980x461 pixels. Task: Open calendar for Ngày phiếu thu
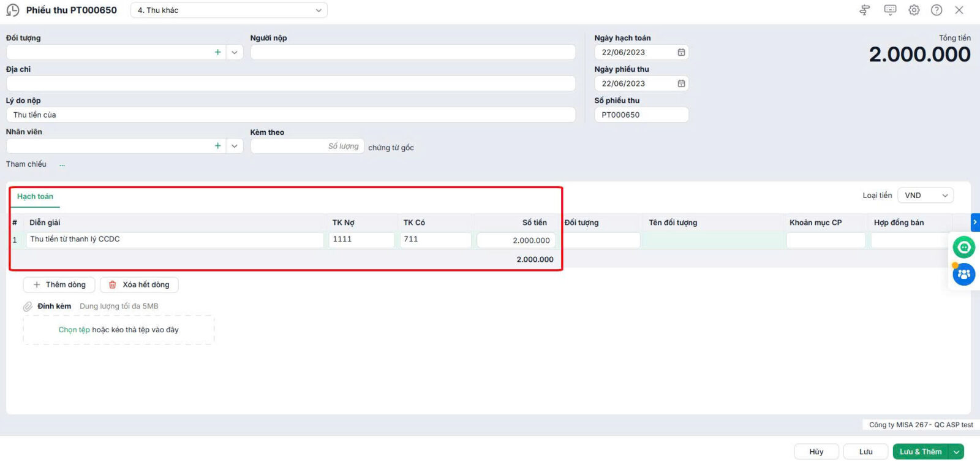tap(681, 83)
